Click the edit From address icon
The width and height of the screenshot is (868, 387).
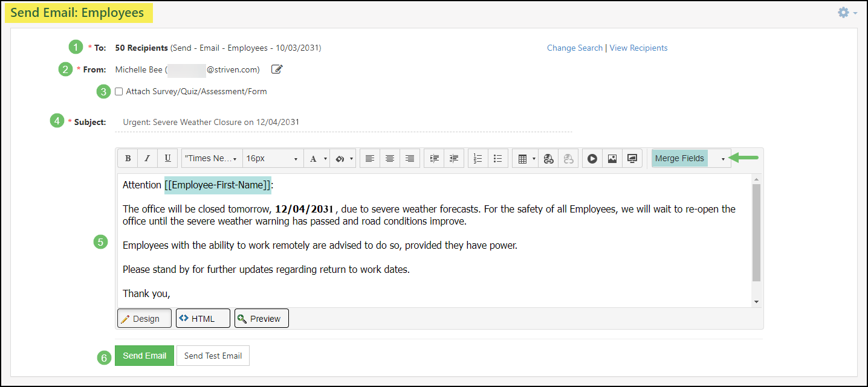277,69
